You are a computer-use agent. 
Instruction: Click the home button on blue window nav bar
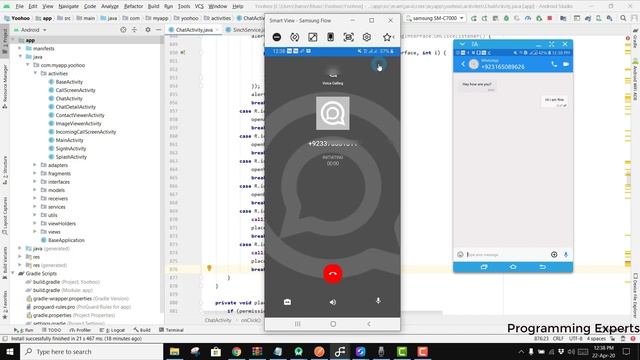pyautogui.click(x=513, y=267)
